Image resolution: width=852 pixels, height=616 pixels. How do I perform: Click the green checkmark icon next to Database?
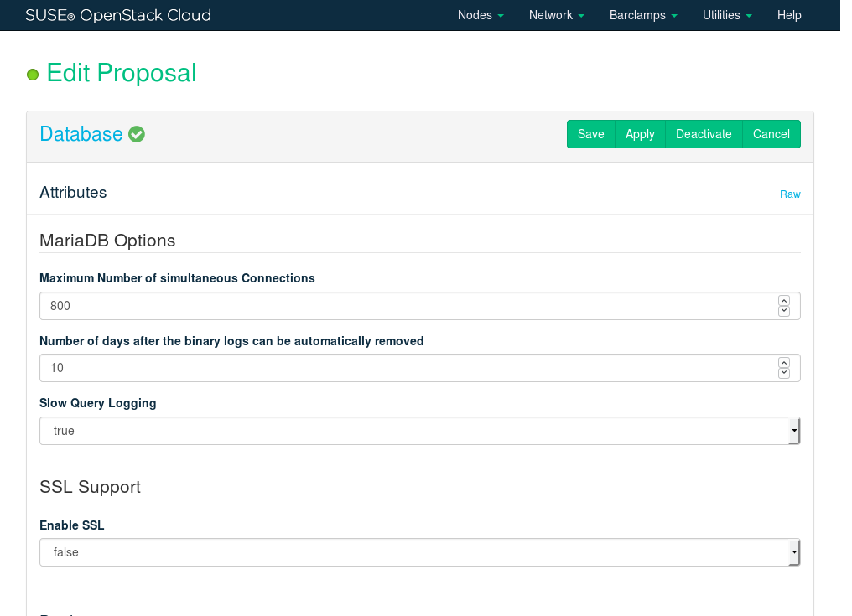pyautogui.click(x=137, y=134)
